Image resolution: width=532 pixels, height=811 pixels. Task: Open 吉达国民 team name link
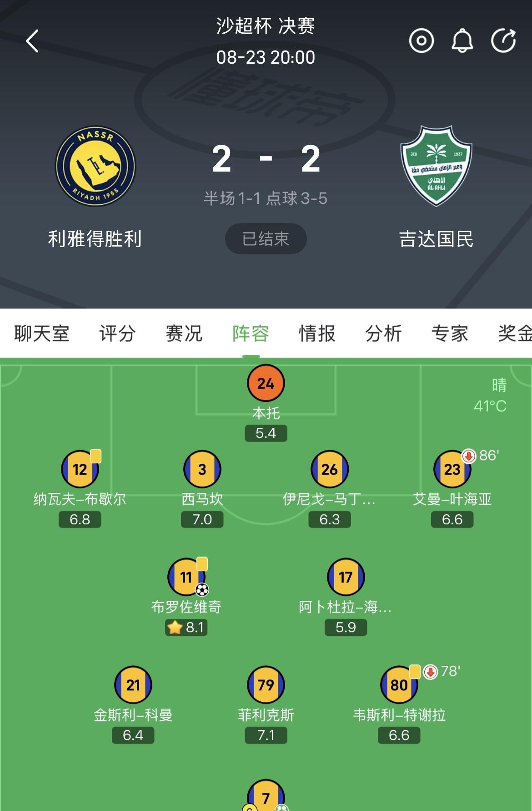tap(436, 239)
